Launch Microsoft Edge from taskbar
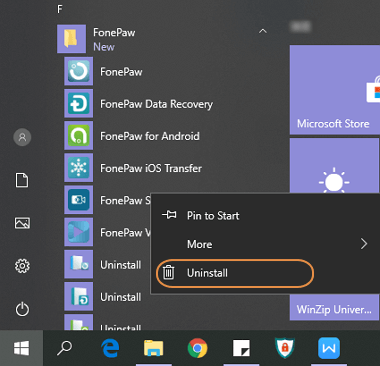The image size is (380, 366). tap(110, 348)
